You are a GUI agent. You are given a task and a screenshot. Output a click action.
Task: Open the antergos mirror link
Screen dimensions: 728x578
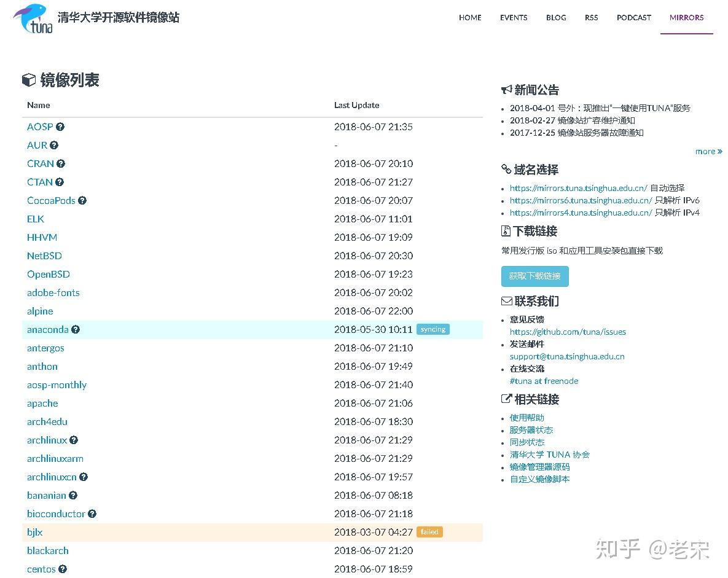tap(45, 348)
